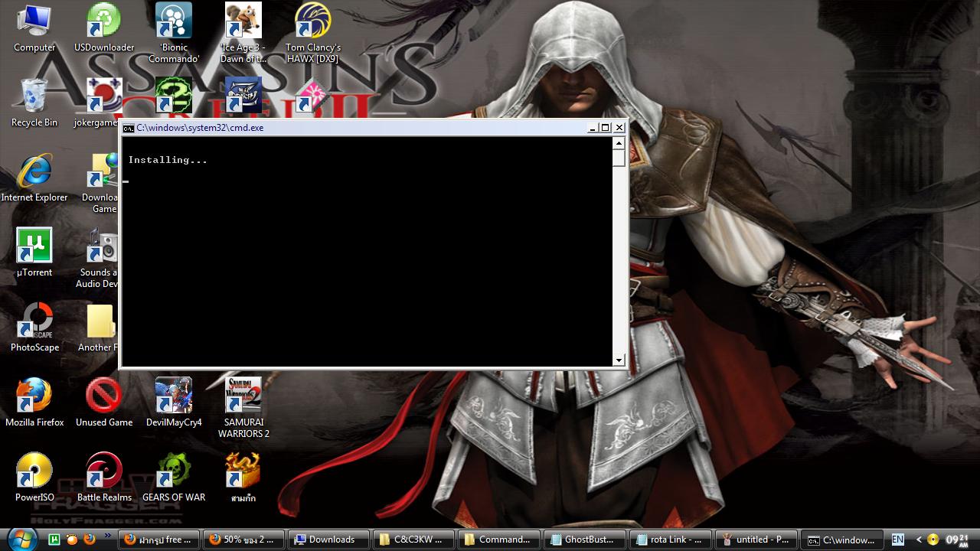Maximize the cmd.exe window
Viewport: 980px width, 551px height.
pos(606,128)
